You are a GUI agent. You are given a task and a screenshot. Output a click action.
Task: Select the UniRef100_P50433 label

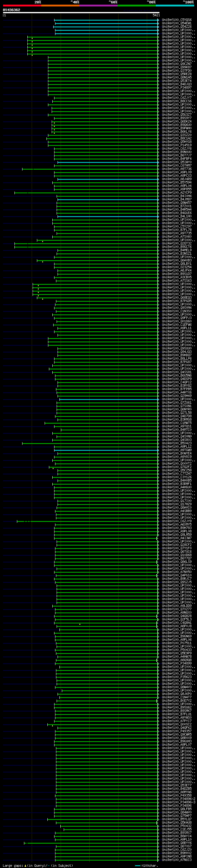pyautogui.click(x=176, y=650)
